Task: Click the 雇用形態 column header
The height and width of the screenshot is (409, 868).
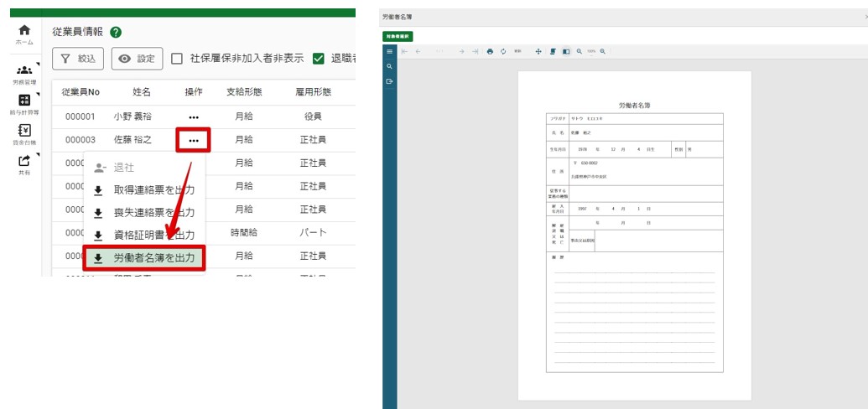Action: point(314,92)
